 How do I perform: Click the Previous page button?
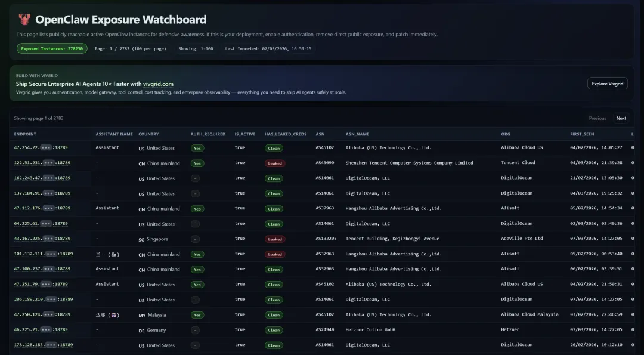point(597,118)
